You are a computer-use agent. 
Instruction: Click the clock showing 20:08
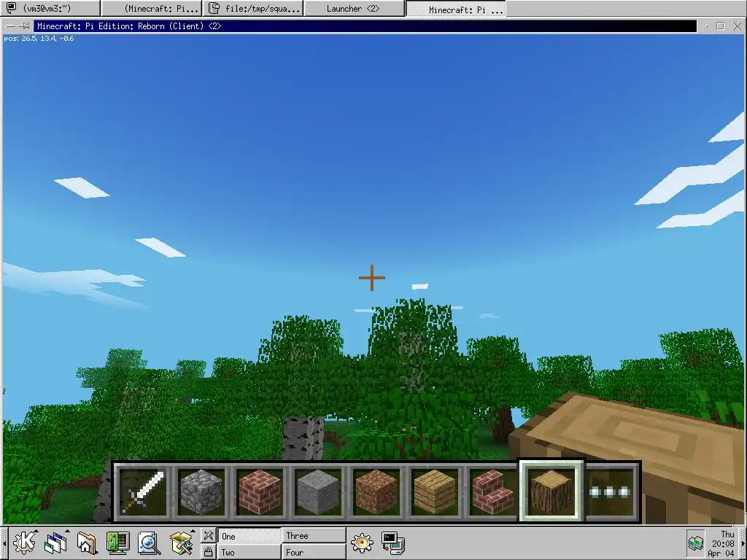(722, 543)
